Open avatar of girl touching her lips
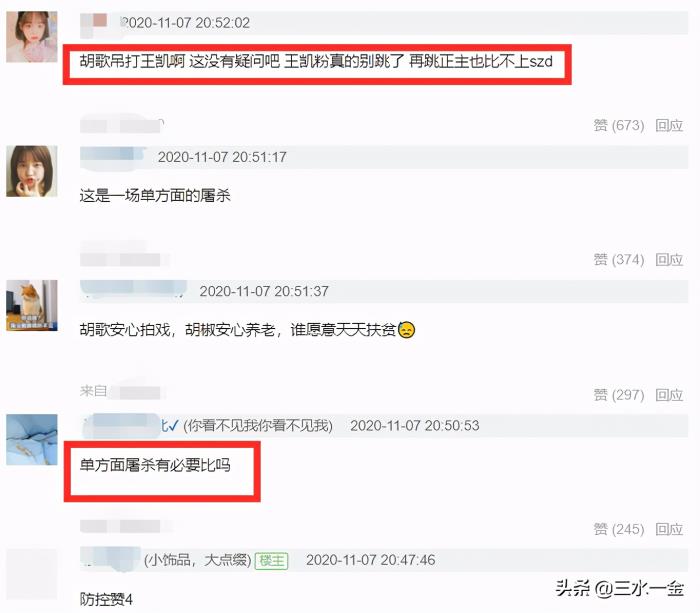The height and width of the screenshot is (613, 700). [x=32, y=171]
